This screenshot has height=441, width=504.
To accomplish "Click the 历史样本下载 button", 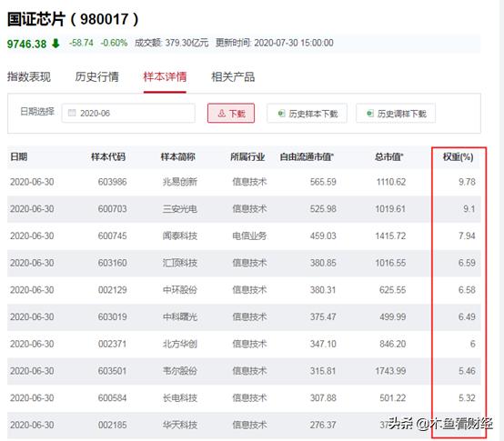I will coord(307,114).
